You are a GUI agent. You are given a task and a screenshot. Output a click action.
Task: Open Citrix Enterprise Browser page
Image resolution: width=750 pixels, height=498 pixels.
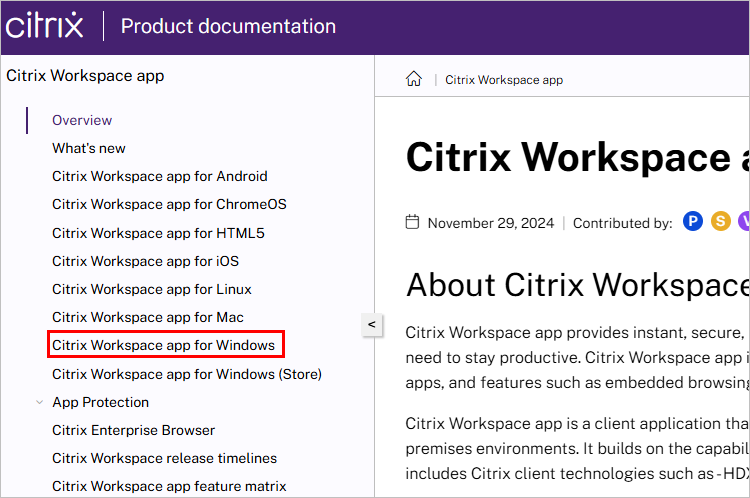[x=133, y=430]
